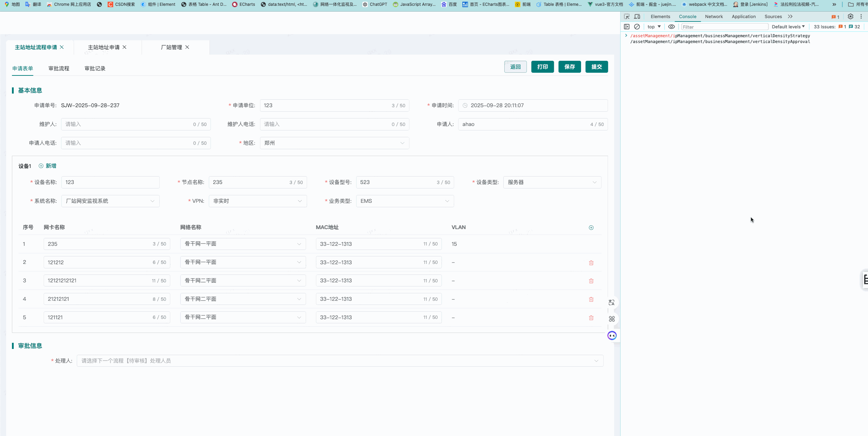The height and width of the screenshot is (436, 868).
Task: Toggle the console sidebar panel
Action: point(627,27)
